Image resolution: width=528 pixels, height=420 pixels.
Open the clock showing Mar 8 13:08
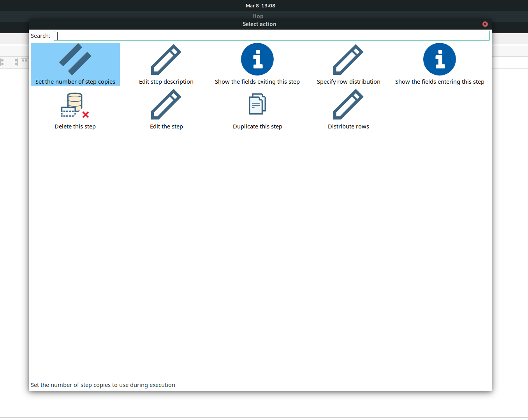coord(260,5)
